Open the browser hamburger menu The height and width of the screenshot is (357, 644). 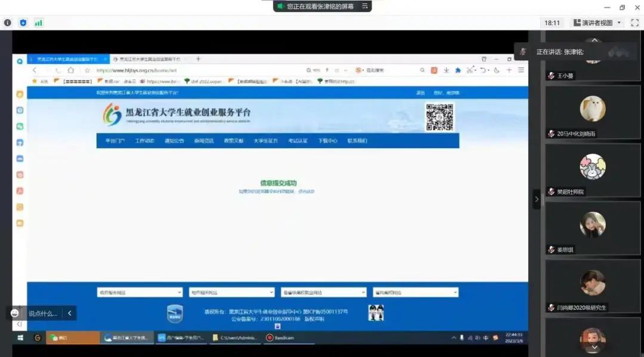tap(521, 70)
